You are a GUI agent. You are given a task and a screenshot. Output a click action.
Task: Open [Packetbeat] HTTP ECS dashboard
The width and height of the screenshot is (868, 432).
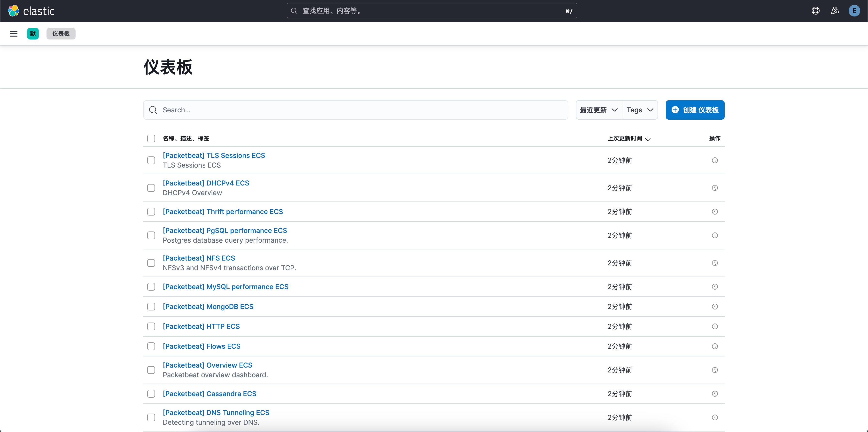pos(201,326)
